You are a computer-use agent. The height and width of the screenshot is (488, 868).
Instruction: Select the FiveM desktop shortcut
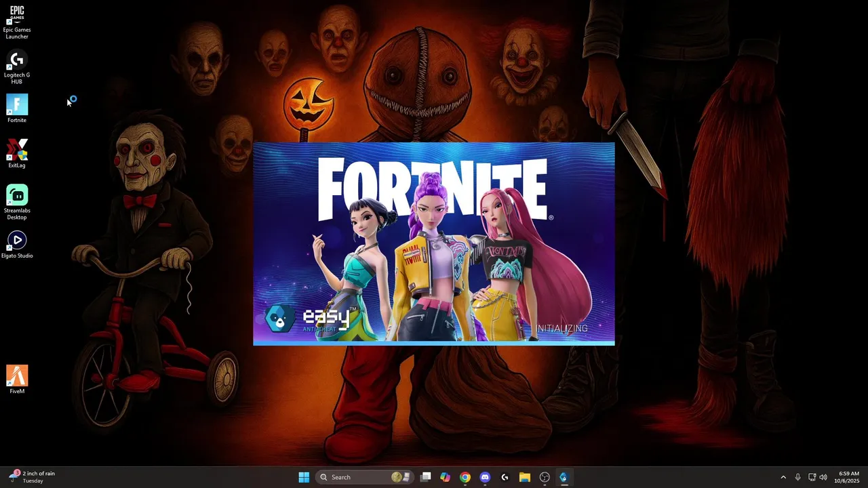pyautogui.click(x=17, y=380)
